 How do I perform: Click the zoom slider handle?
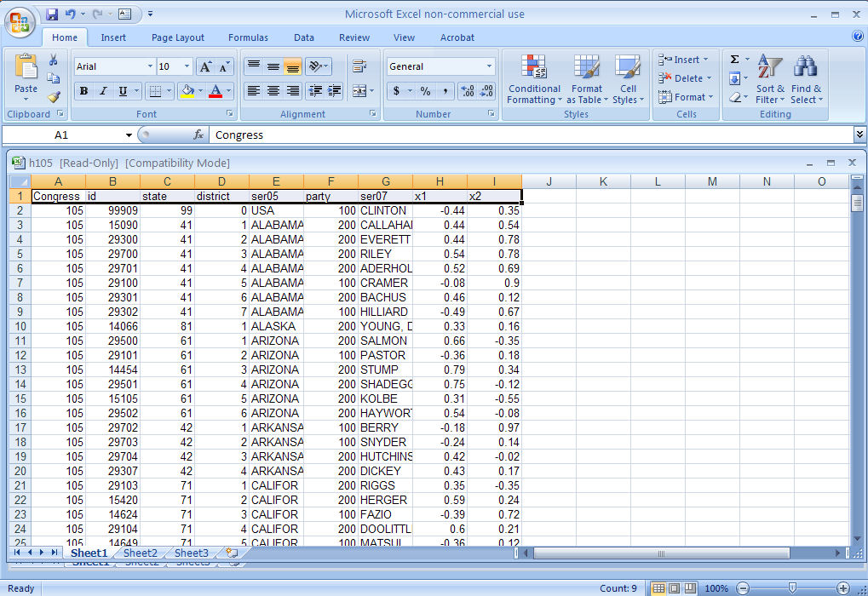tap(792, 588)
